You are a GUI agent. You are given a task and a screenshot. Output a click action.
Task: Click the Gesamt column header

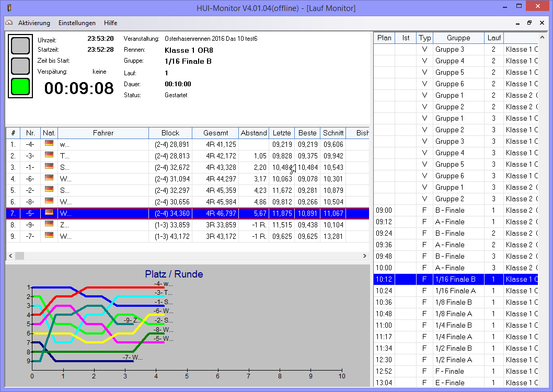(215, 133)
